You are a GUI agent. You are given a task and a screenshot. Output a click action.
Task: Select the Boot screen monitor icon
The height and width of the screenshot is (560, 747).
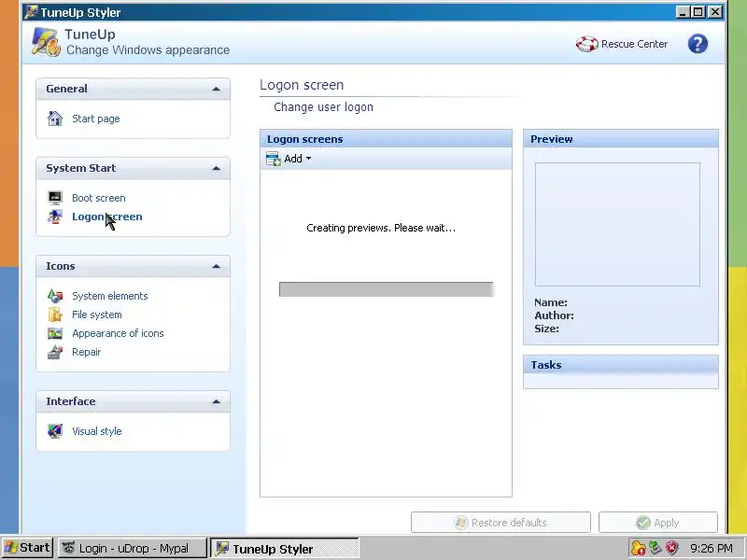point(55,197)
